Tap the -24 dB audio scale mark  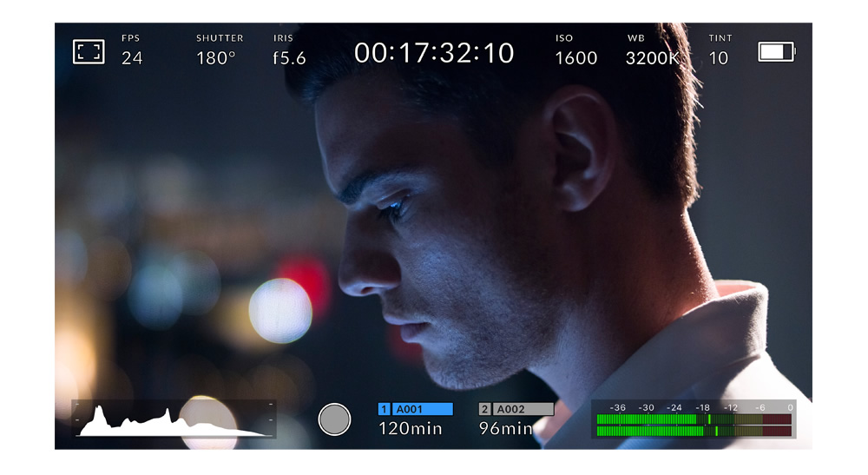[674, 407]
